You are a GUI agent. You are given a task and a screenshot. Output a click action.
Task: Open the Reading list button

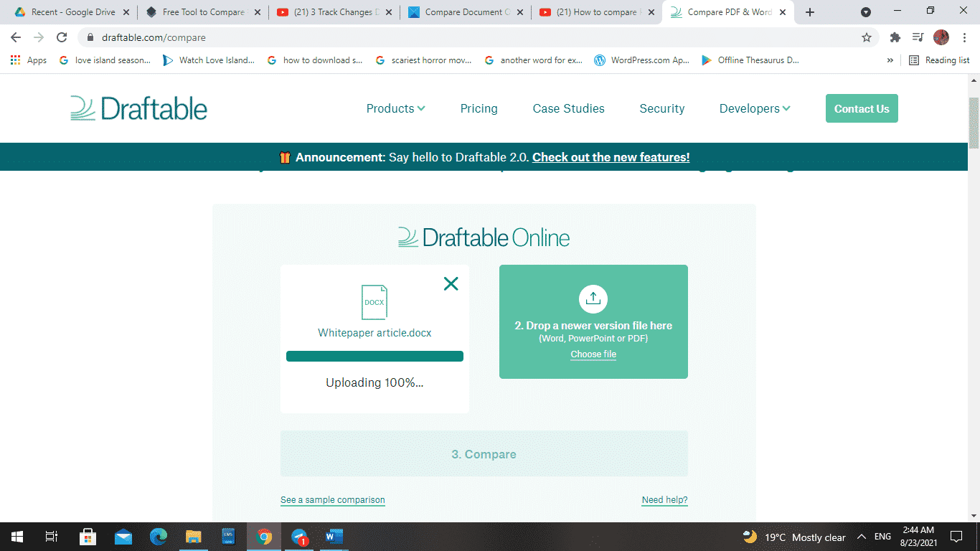(x=939, y=60)
